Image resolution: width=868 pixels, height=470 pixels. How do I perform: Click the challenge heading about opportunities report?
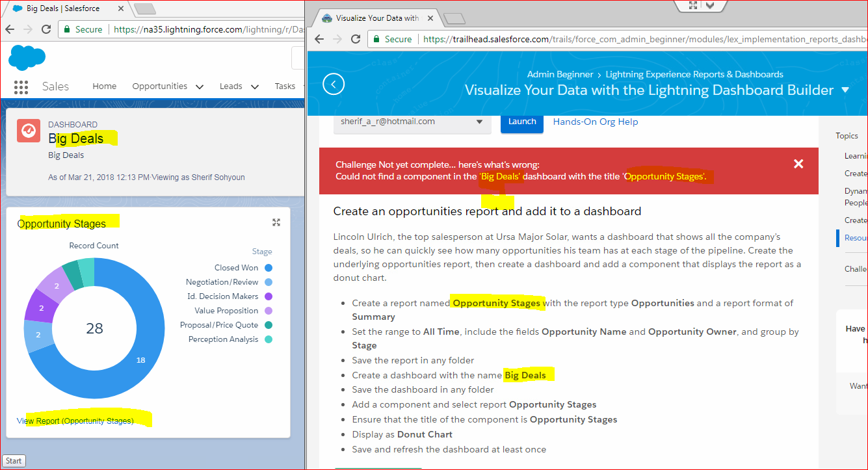(487, 211)
